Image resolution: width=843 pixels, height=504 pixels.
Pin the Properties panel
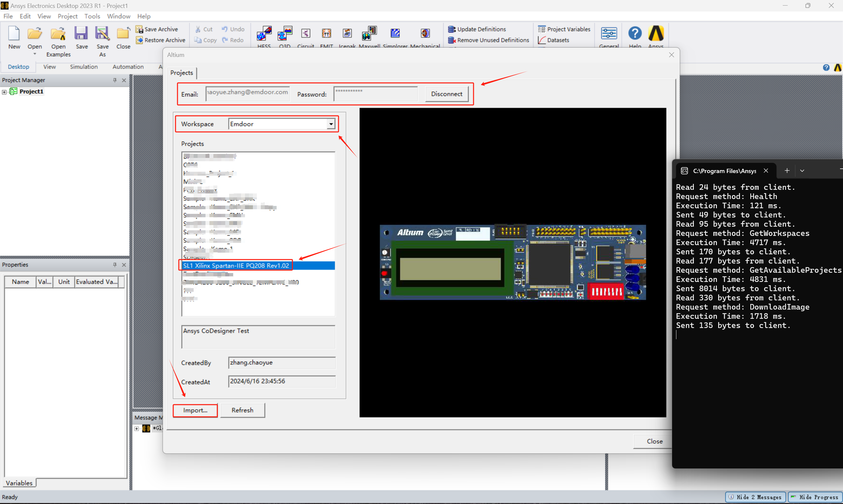click(x=115, y=265)
